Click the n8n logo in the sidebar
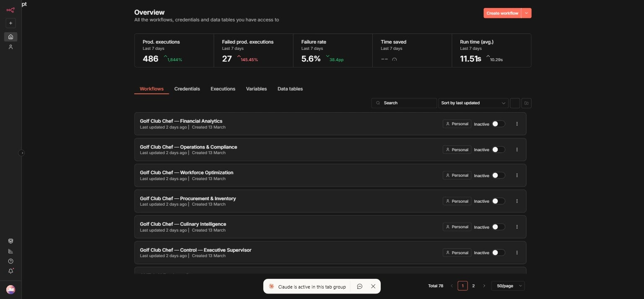 [x=10, y=10]
